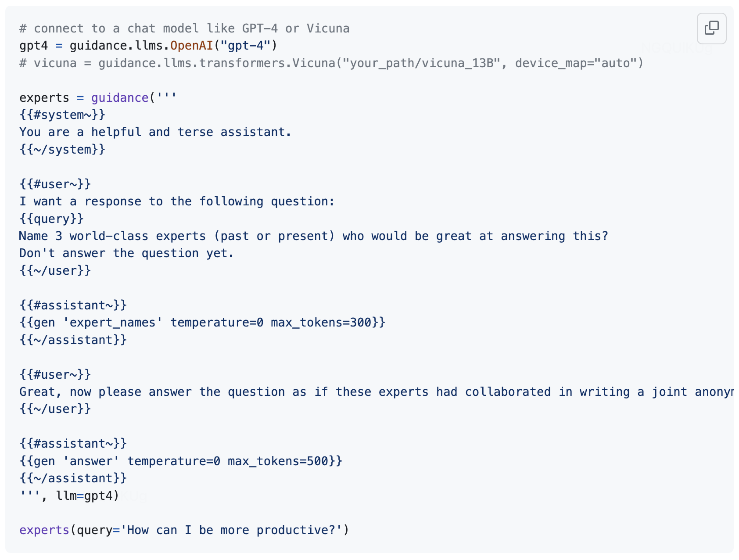Click the purple 'experts' call on last line
This screenshot has width=739, height=560.
pos(44,530)
